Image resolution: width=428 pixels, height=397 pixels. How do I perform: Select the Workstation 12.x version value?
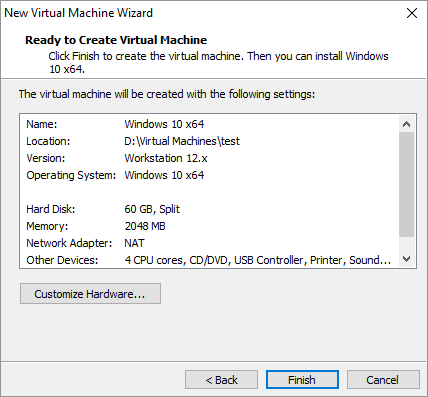coord(166,158)
